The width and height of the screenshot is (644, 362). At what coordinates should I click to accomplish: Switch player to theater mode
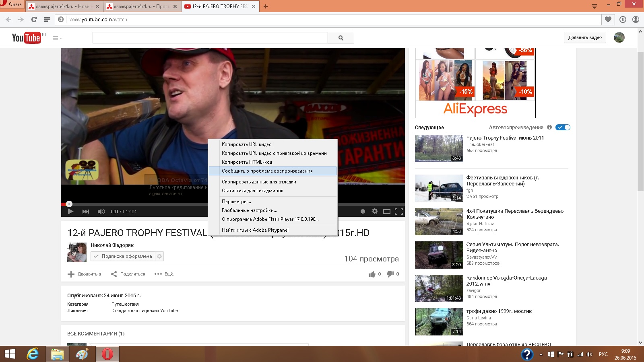tap(387, 211)
